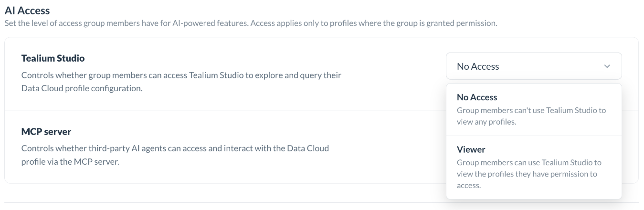Click the Tealium Studio setting title

click(53, 58)
